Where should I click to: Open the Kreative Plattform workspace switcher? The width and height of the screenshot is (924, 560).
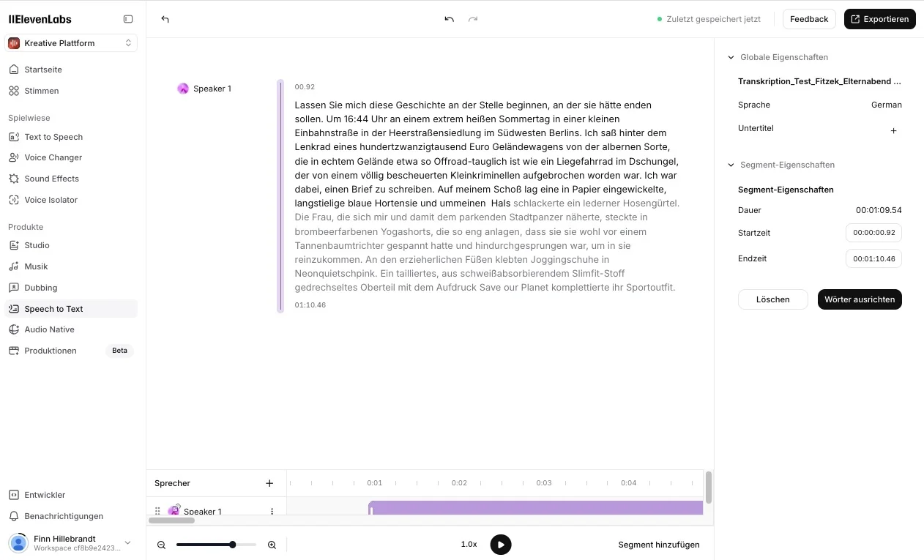point(70,42)
